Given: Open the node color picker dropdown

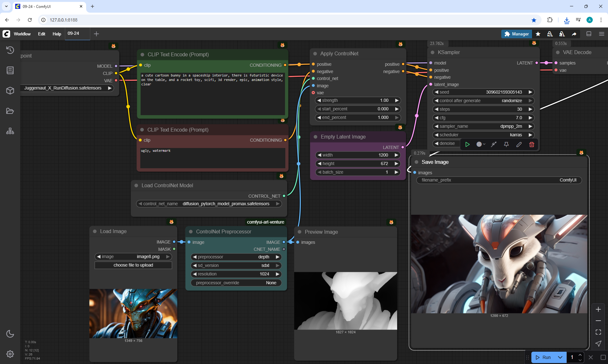Looking at the screenshot, I should tap(481, 145).
